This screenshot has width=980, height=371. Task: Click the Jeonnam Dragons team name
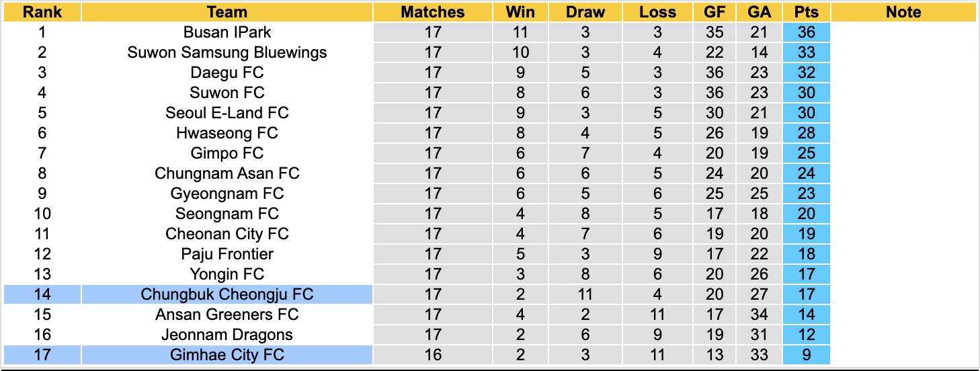tap(227, 335)
